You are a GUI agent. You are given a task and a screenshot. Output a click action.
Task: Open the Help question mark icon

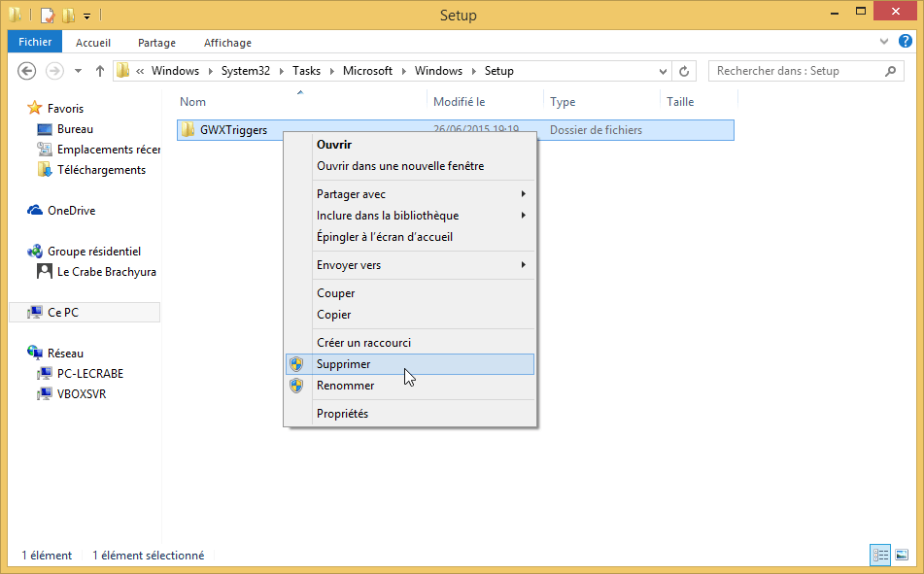(x=906, y=41)
